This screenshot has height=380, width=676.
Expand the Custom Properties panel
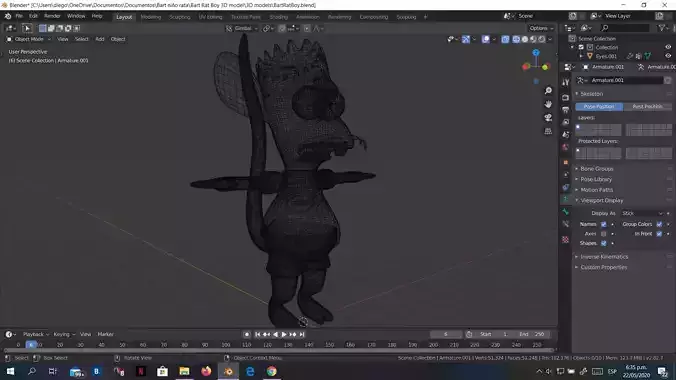pyautogui.click(x=604, y=267)
